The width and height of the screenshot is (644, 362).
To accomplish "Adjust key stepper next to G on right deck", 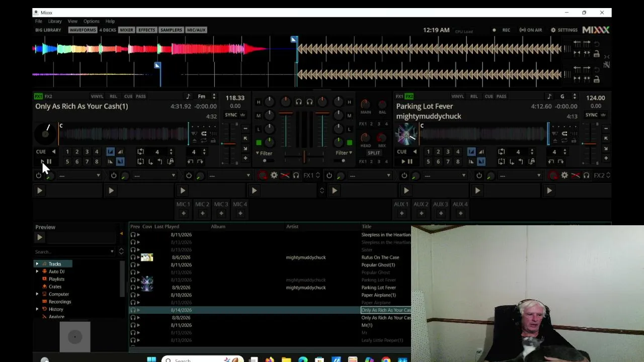I will [x=575, y=97].
